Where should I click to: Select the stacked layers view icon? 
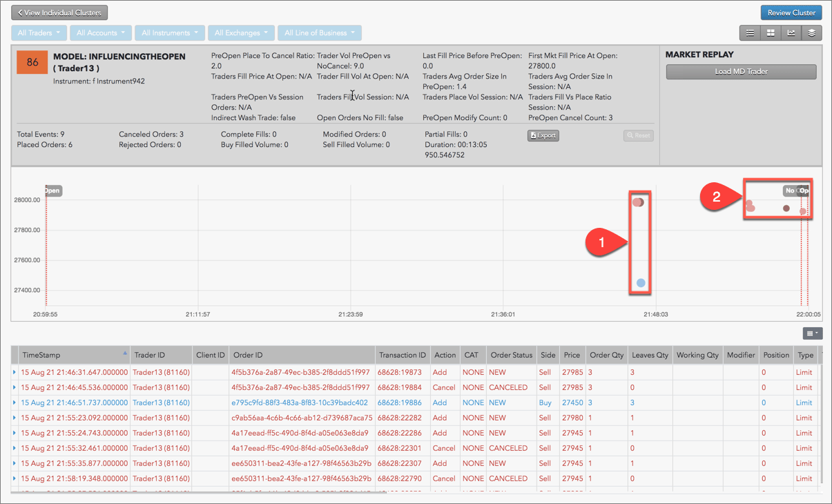[811, 32]
